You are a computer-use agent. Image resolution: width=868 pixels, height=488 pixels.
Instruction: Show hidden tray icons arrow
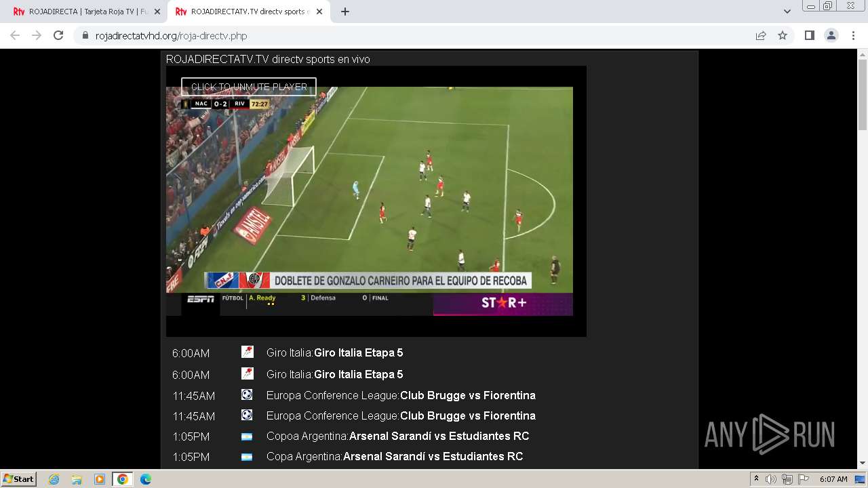click(x=757, y=479)
